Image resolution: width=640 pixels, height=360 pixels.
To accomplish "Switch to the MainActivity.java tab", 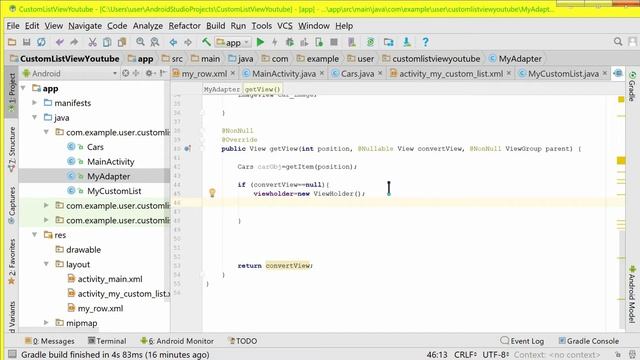I will click(284, 73).
